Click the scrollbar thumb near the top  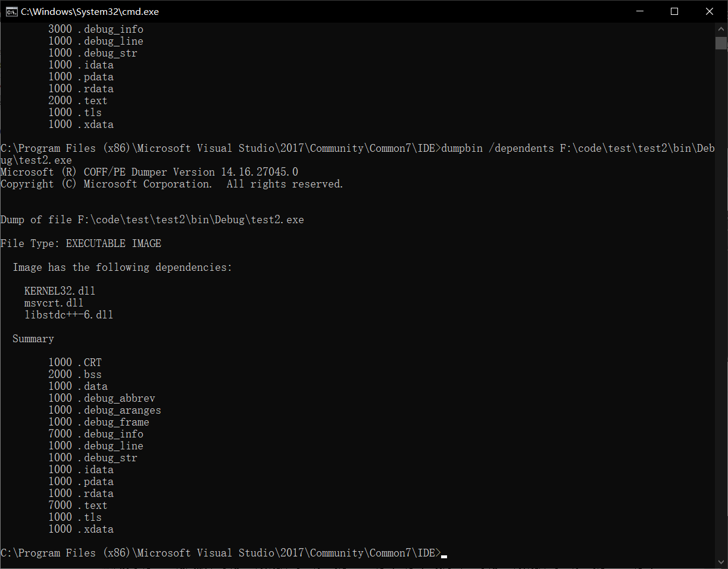click(x=720, y=43)
